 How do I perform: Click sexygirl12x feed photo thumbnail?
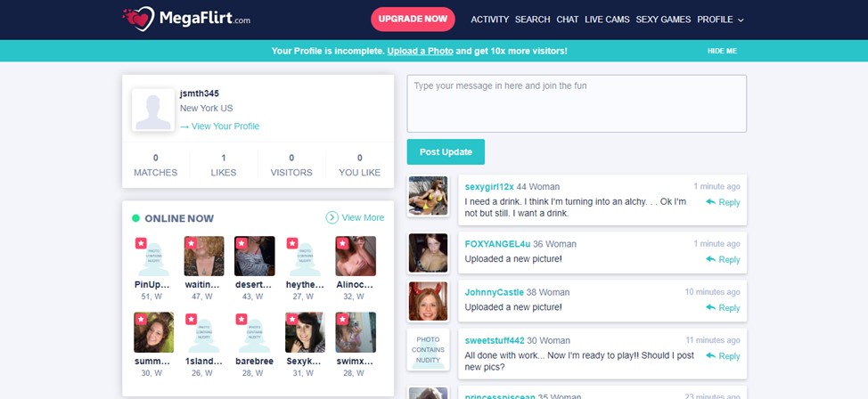pyautogui.click(x=428, y=196)
